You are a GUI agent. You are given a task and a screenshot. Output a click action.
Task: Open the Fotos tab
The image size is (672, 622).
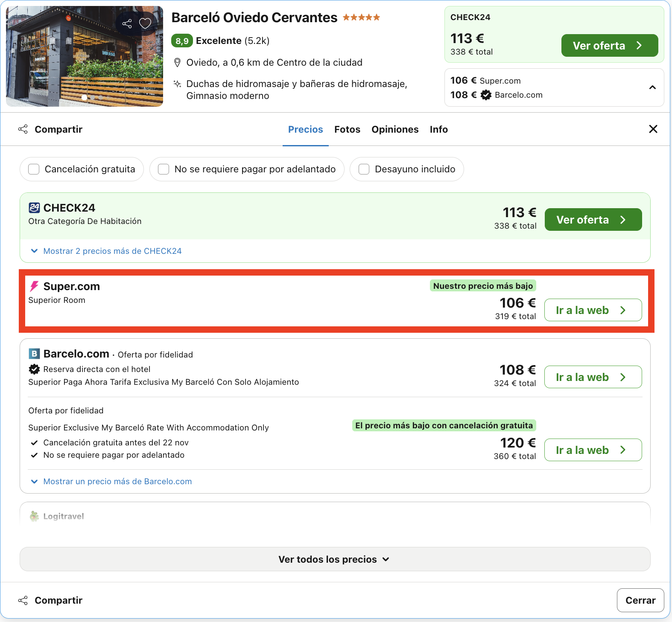(x=348, y=129)
